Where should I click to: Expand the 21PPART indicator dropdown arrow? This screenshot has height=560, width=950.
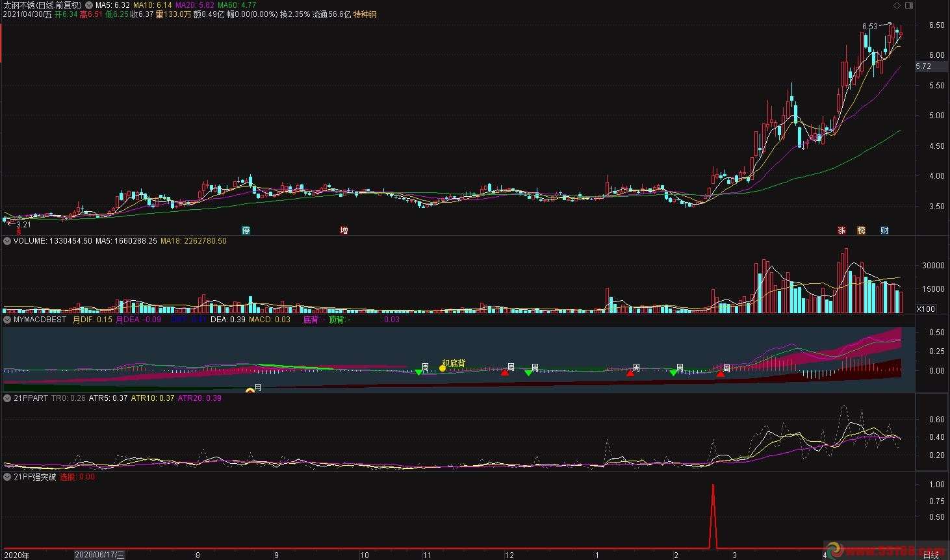pos(7,398)
